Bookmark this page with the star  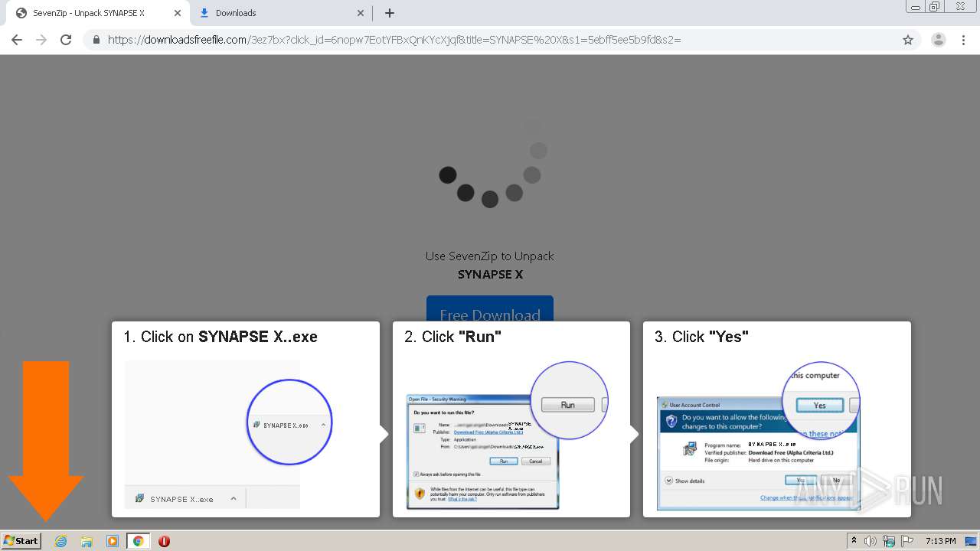point(908,40)
